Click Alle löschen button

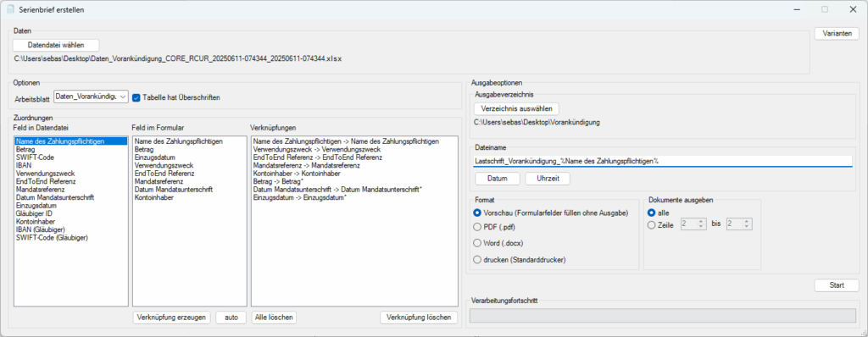pos(274,318)
